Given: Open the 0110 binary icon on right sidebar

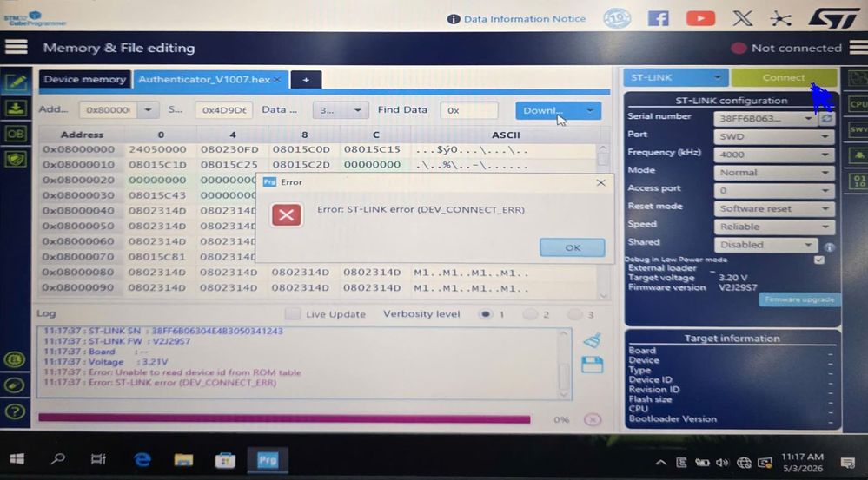Looking at the screenshot, I should (x=858, y=181).
